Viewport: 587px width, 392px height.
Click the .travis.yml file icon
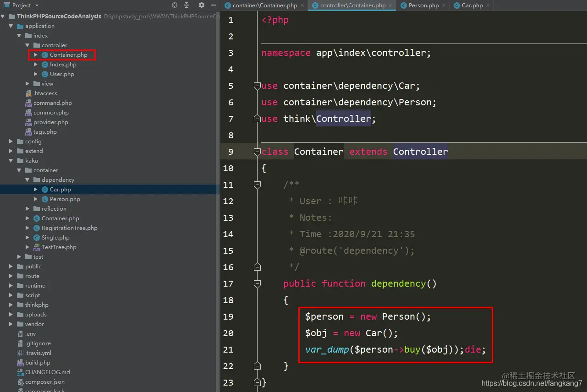pos(20,353)
